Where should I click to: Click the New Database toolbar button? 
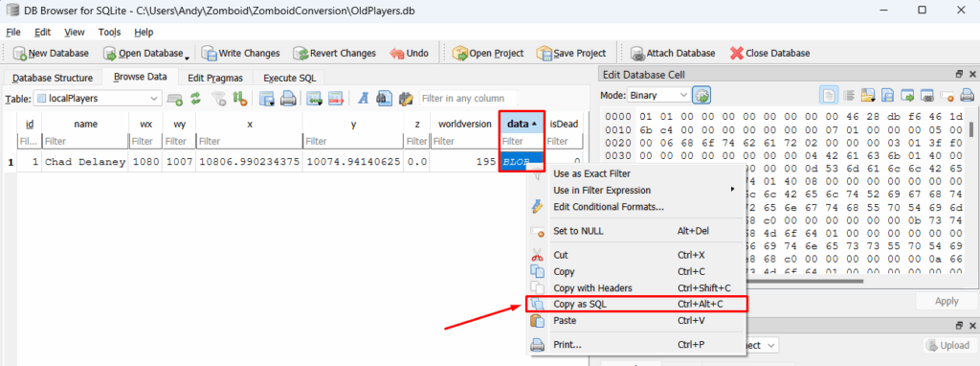pos(52,54)
